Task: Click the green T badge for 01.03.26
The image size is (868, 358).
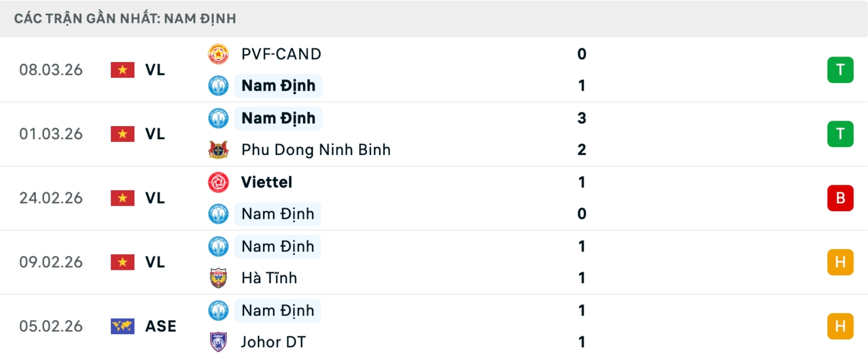Action: tap(840, 134)
